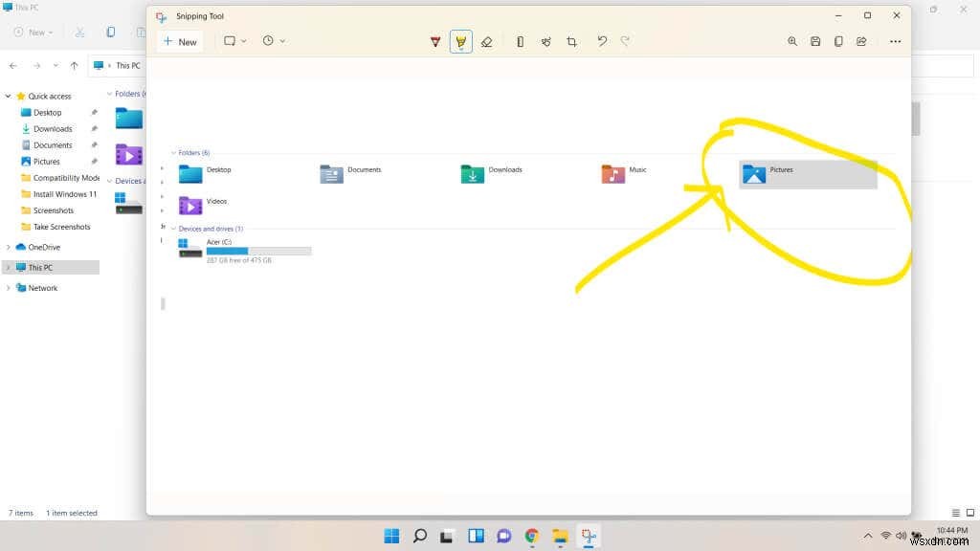
Task: Unpin Desktop from Quick access
Action: click(93, 112)
